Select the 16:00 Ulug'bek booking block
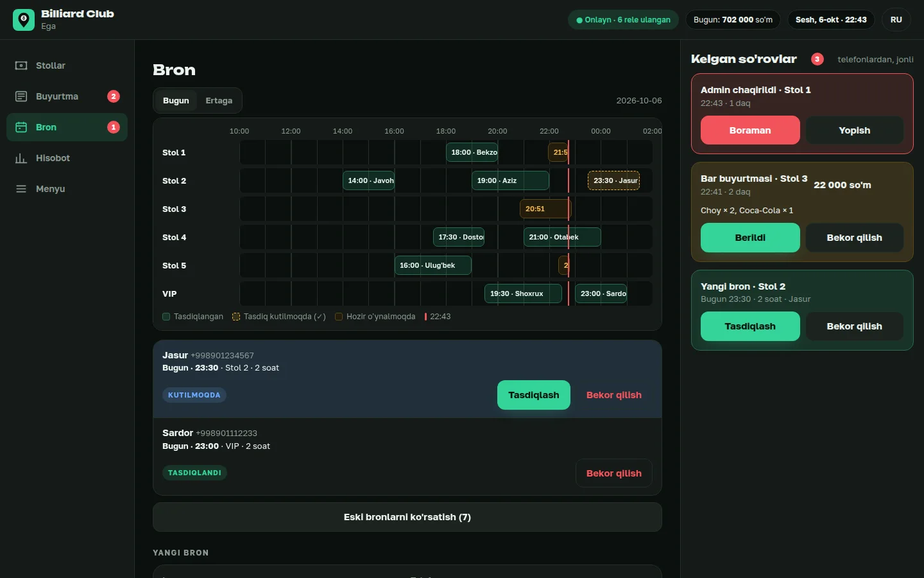924x578 pixels. (433, 265)
